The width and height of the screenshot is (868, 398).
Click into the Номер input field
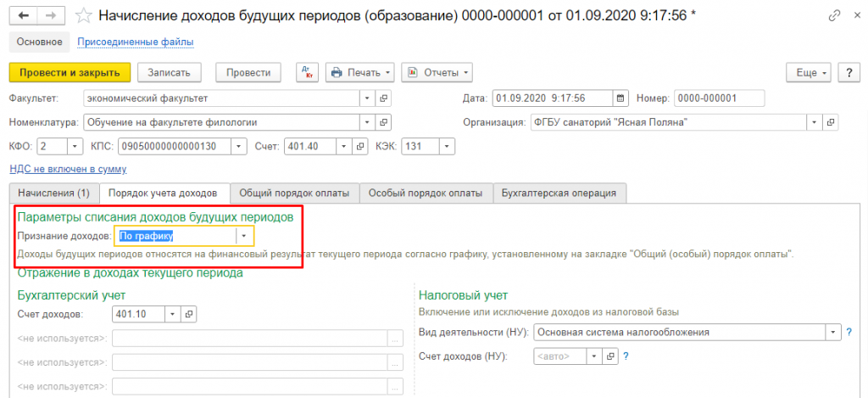tap(706, 98)
